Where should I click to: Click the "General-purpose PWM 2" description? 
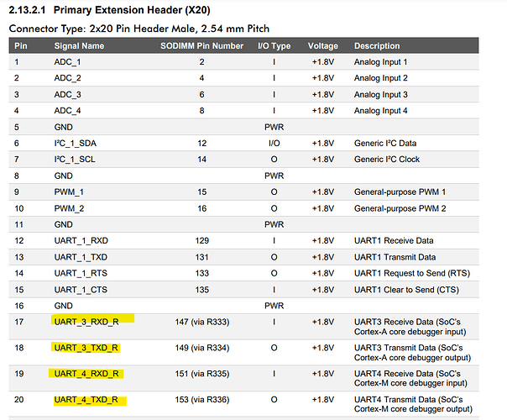pos(400,207)
